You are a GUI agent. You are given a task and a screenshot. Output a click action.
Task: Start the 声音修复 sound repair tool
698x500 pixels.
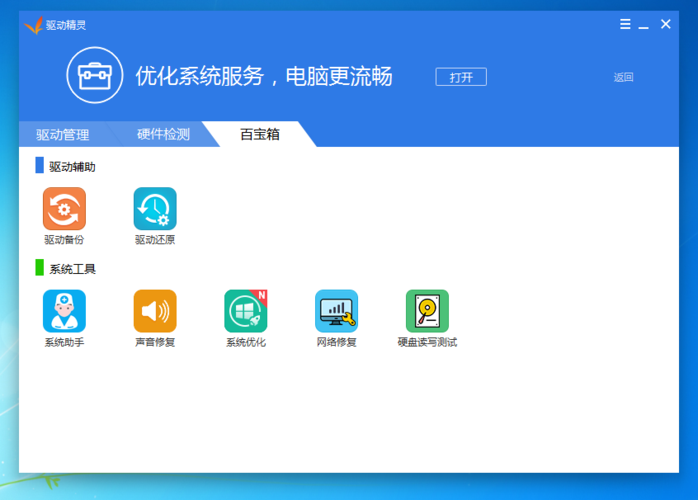coord(155,312)
